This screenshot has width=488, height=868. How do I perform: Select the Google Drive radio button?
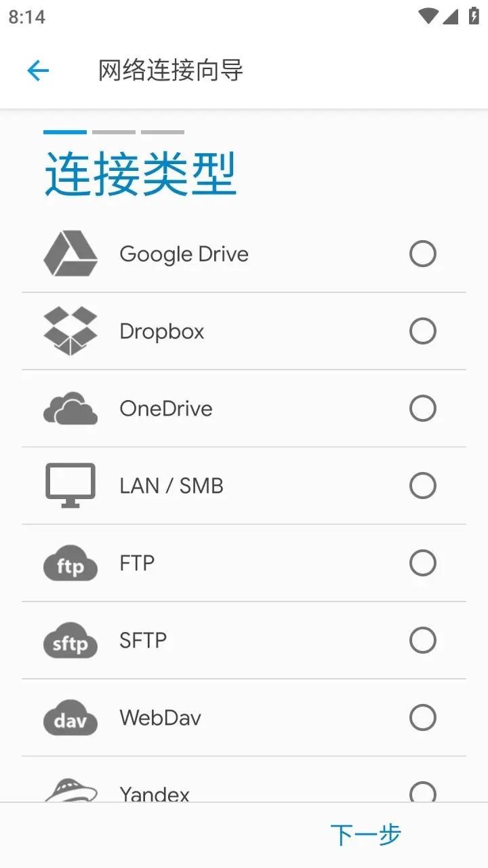423,254
